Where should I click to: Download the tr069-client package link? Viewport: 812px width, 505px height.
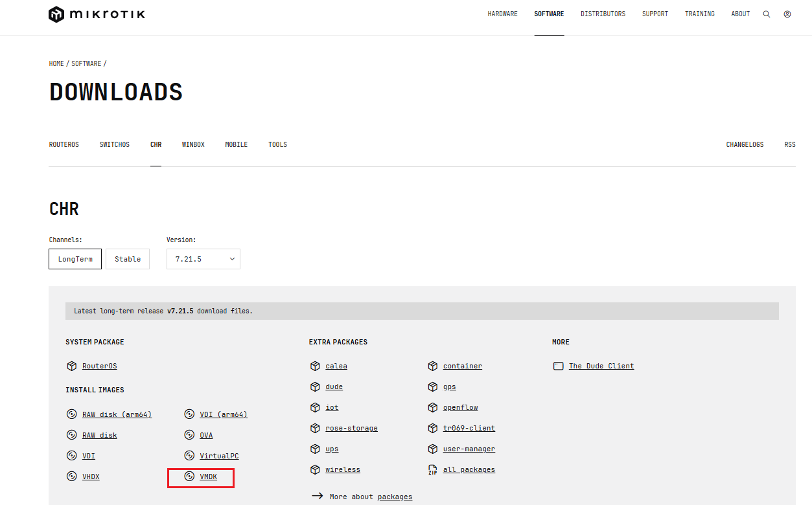click(x=469, y=429)
